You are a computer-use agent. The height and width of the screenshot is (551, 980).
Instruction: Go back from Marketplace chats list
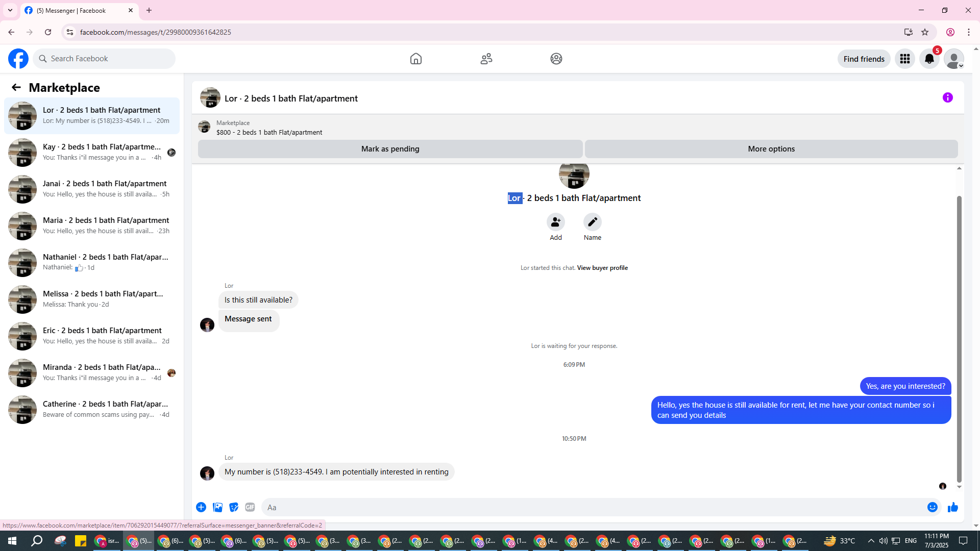pos(16,87)
